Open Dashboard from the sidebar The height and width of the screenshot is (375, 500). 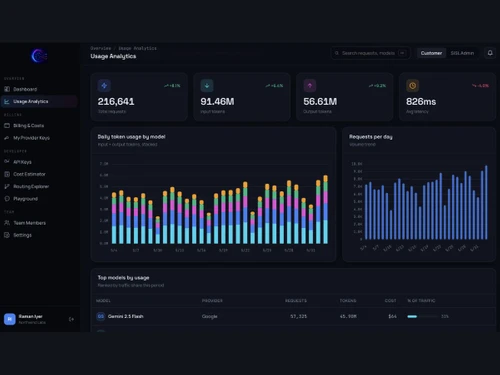(x=39, y=89)
